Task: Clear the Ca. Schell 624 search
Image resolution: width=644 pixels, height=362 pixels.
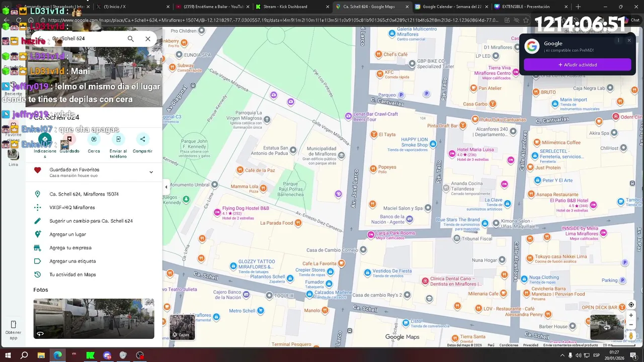Action: (148, 39)
